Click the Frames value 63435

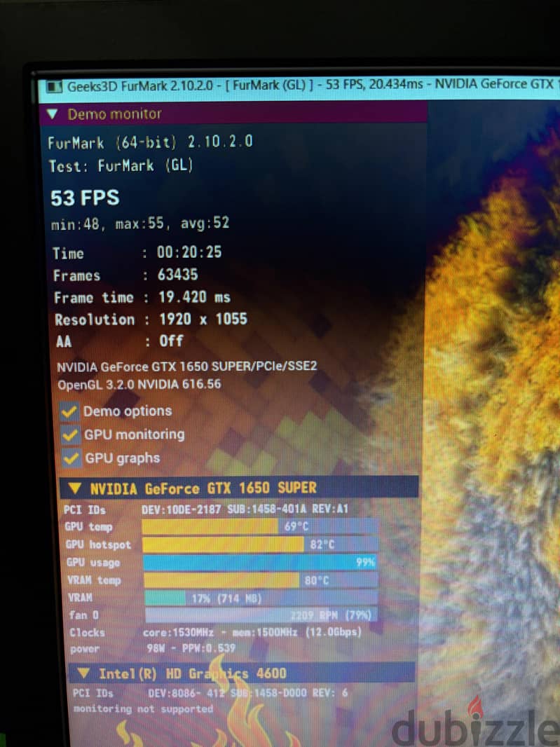[177, 275]
